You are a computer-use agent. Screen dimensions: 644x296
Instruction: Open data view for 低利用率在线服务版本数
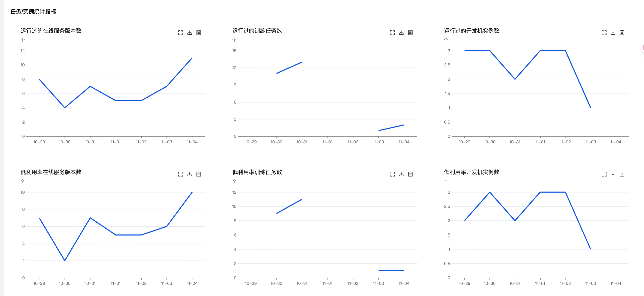(x=198, y=174)
